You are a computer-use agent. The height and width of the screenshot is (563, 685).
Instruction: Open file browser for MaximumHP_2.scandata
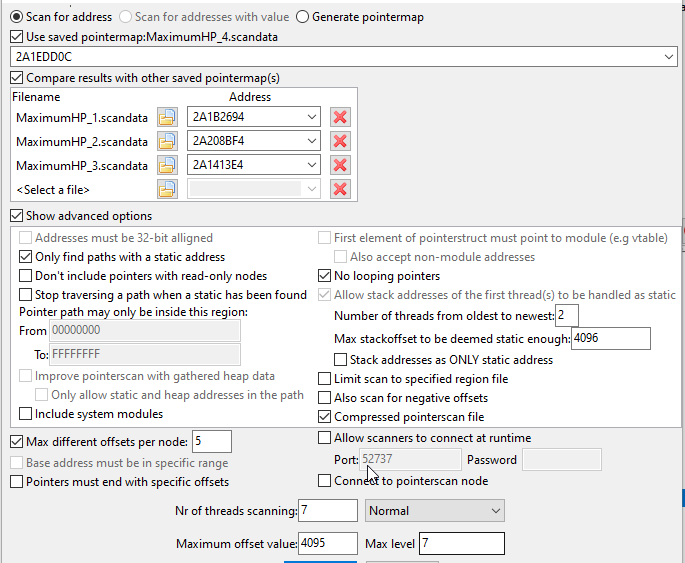click(x=167, y=142)
